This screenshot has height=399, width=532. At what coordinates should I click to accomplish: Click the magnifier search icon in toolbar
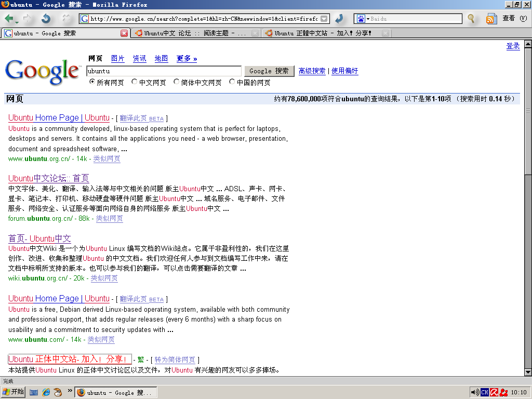471,18
